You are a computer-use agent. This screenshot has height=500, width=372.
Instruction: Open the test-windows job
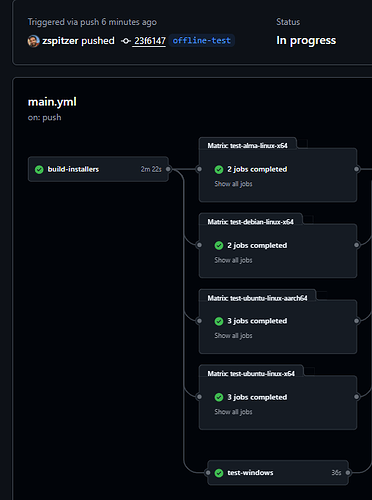coord(278,473)
